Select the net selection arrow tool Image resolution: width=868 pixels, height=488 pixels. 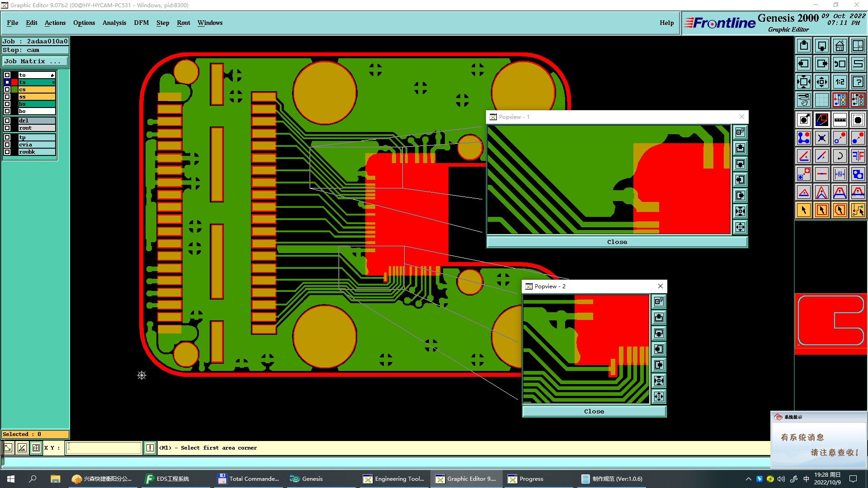tap(858, 210)
